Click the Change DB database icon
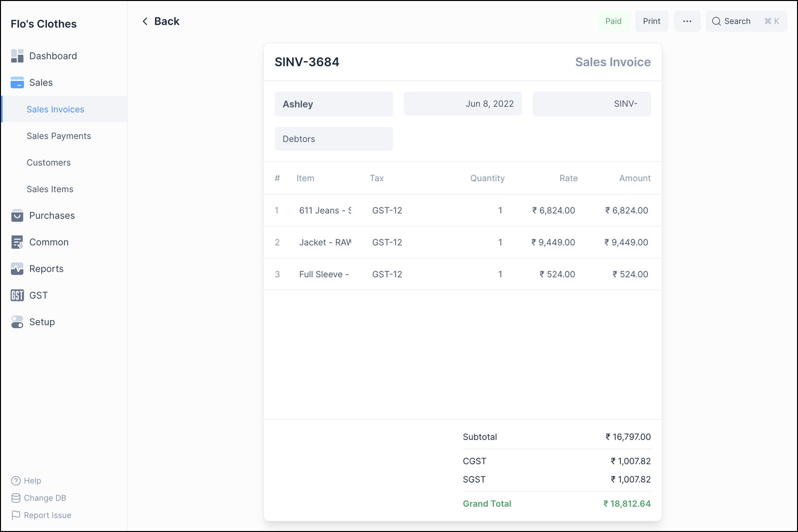This screenshot has width=798, height=532. (16, 498)
